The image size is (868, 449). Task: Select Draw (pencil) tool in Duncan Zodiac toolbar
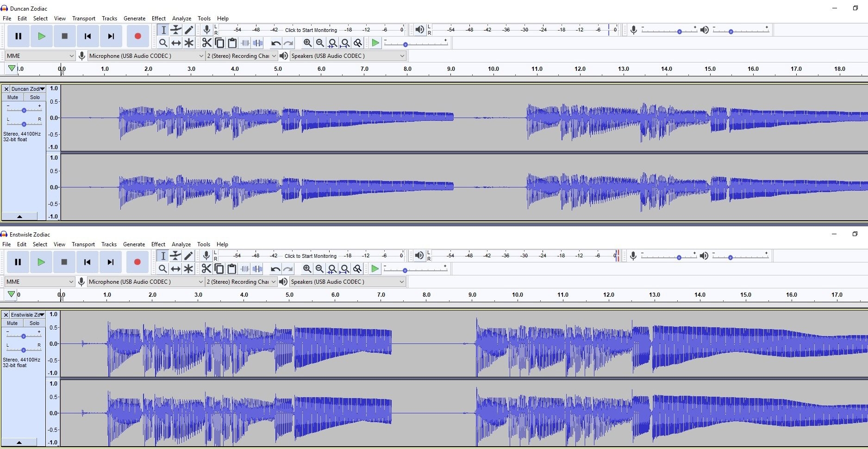(189, 30)
